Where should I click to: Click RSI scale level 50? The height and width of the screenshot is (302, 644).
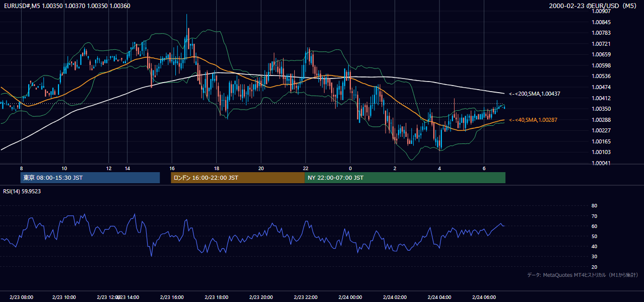(x=594, y=236)
